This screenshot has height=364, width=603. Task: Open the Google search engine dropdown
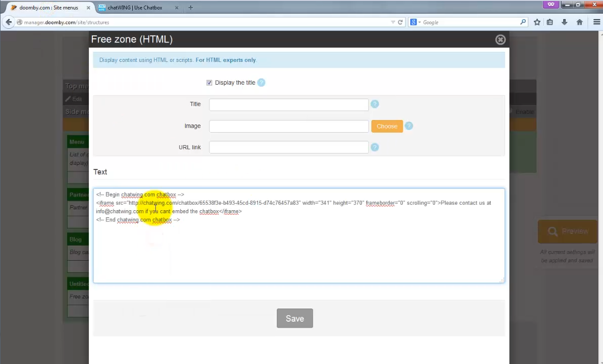point(415,22)
